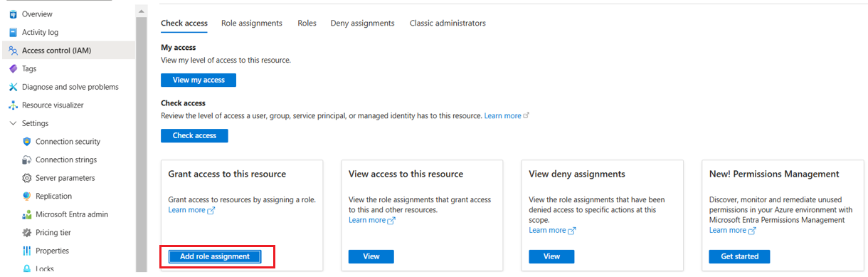The height and width of the screenshot is (277, 868).
Task: Click the Properties bars icon
Action: point(27,251)
